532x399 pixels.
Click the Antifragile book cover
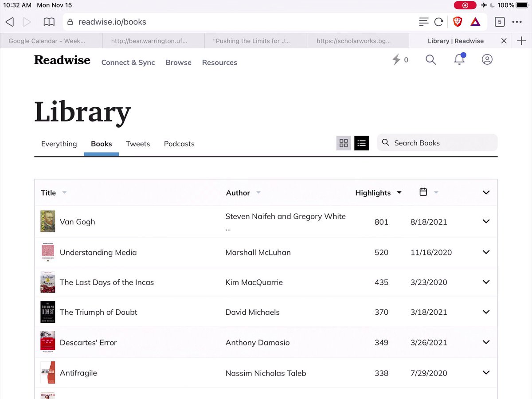coord(48,373)
